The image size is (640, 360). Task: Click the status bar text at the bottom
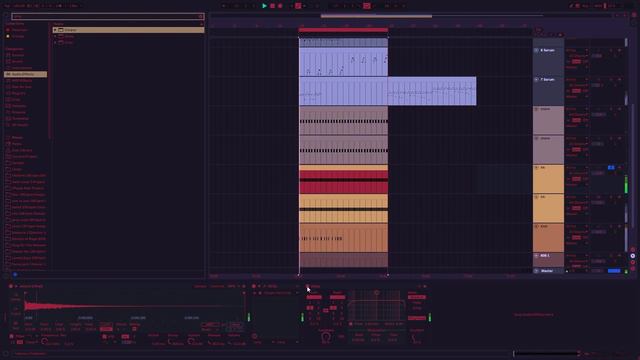pyautogui.click(x=31, y=353)
